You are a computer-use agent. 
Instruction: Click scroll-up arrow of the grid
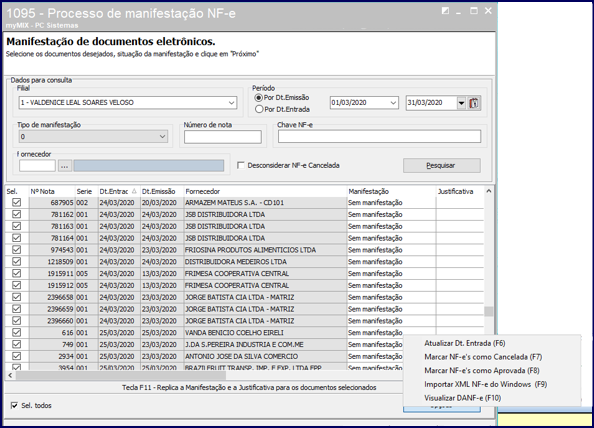tap(489, 191)
